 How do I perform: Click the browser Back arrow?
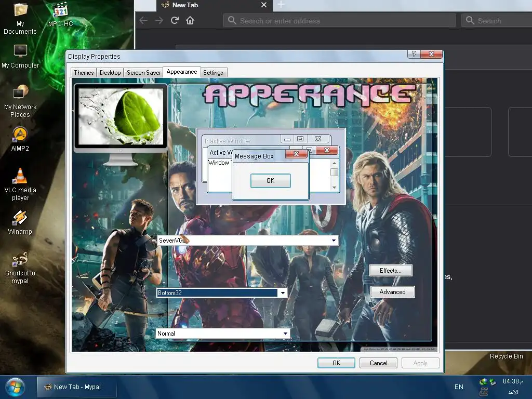[143, 21]
